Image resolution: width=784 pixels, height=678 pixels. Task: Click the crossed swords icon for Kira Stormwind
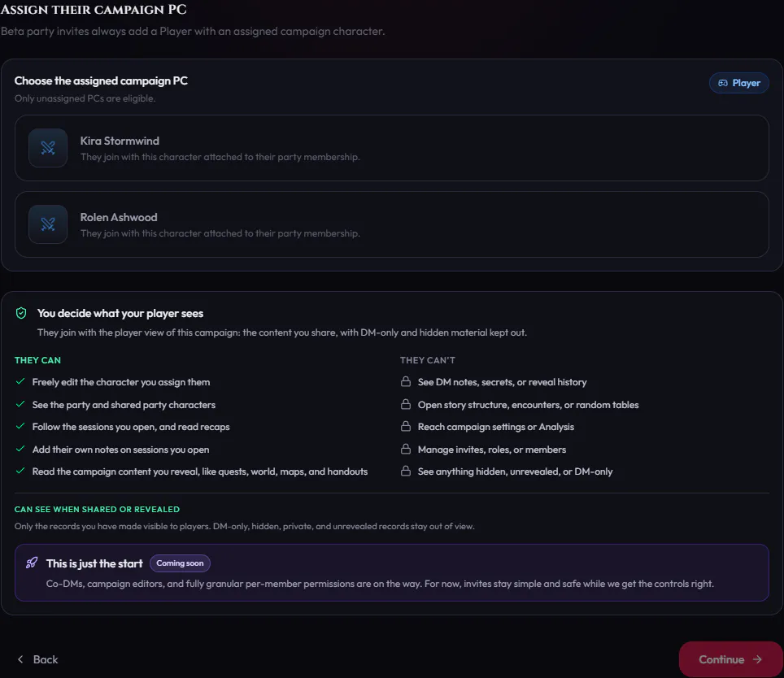[48, 148]
